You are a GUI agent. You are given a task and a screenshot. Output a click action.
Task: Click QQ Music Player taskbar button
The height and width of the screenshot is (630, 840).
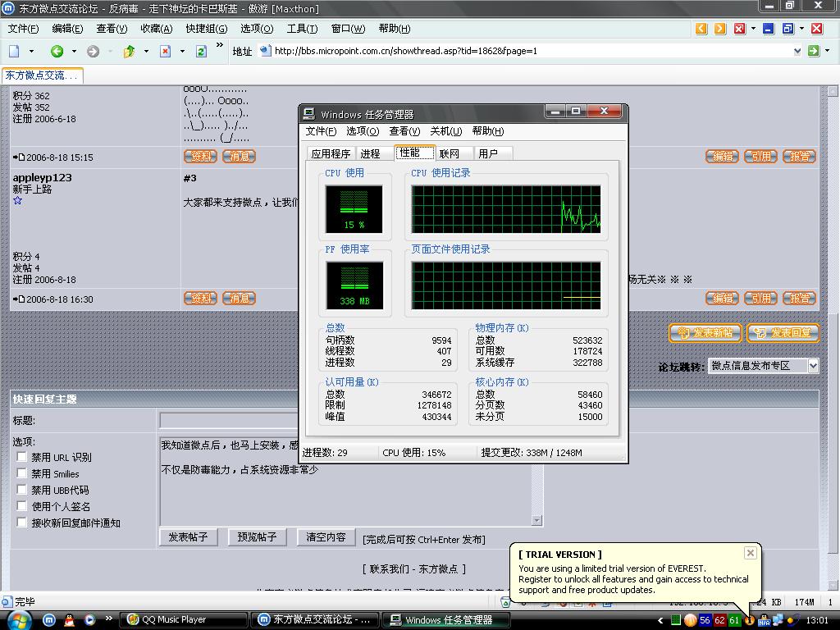183,620
